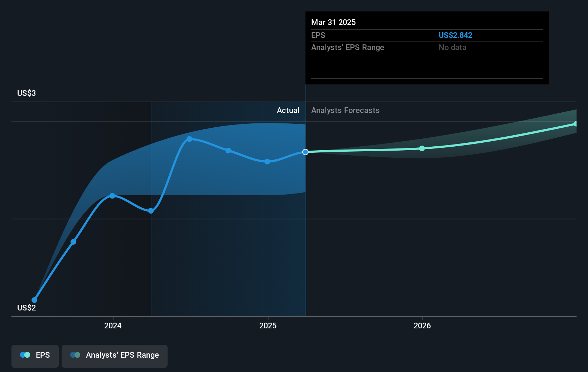
Task: Click the Analysts Forecasts label
Action: [x=345, y=110]
